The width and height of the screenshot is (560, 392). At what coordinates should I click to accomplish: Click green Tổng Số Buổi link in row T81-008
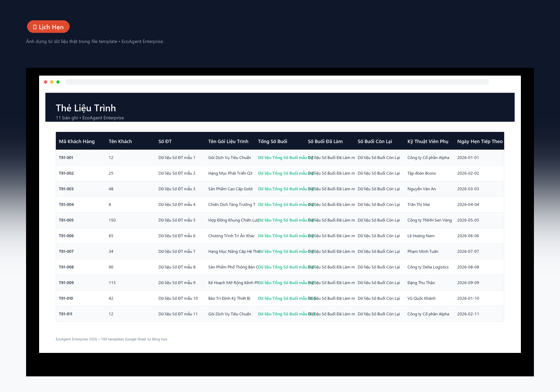[x=283, y=267]
